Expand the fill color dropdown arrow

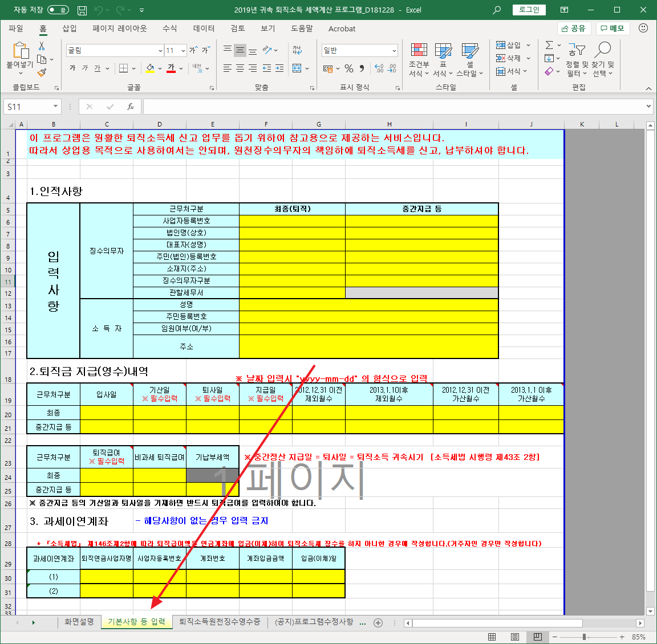(x=160, y=68)
